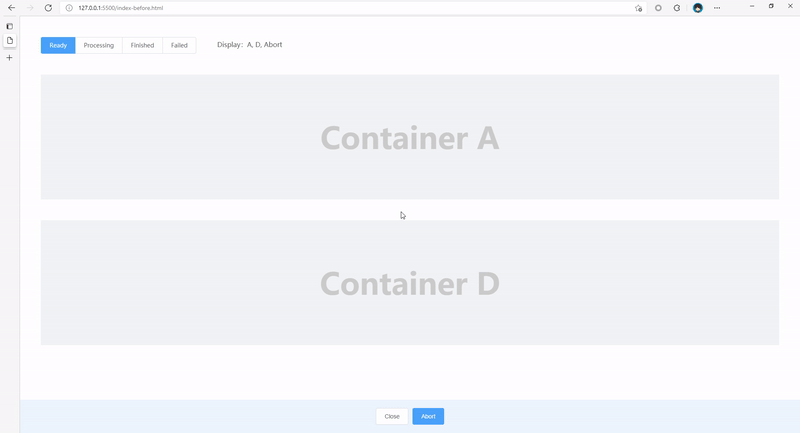Screen dimensions: 800x433
Task: Toggle the tab actions sidebar icon
Action: tap(10, 26)
